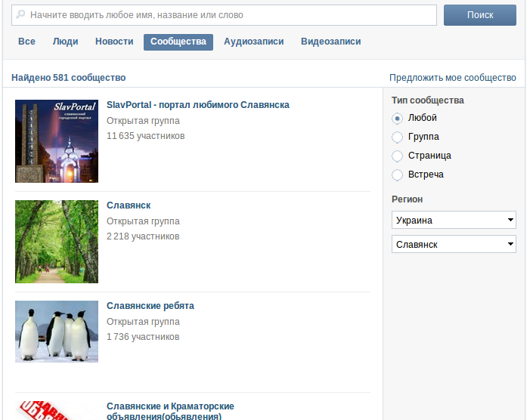Click the Поиск button

click(x=480, y=15)
